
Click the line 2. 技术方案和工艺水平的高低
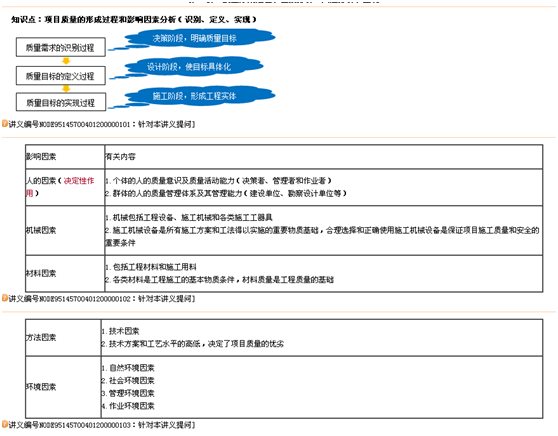tap(193, 344)
